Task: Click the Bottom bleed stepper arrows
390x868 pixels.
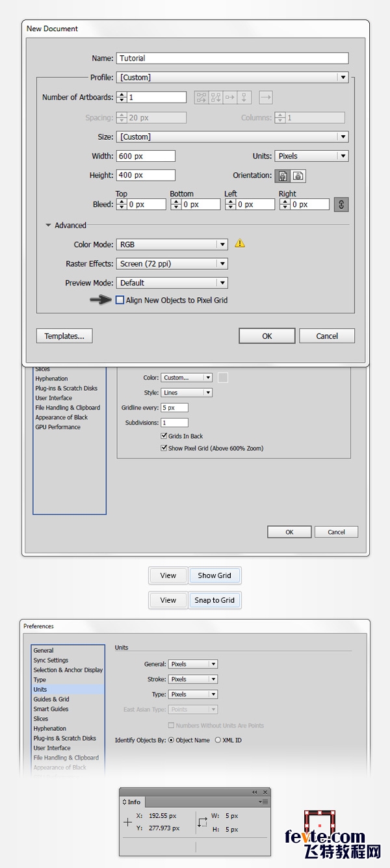Action: 176,204
